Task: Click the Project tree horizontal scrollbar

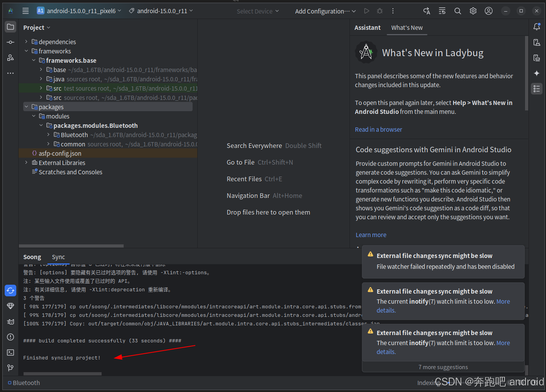Action: tap(71, 246)
